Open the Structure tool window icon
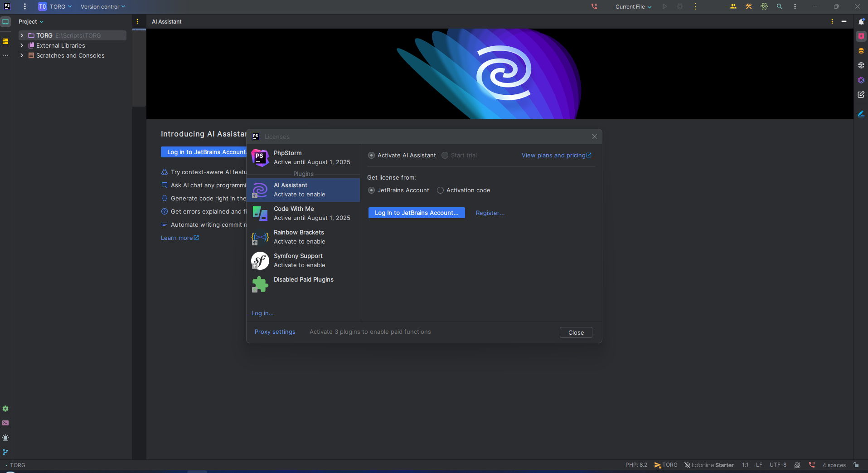 coord(5,41)
